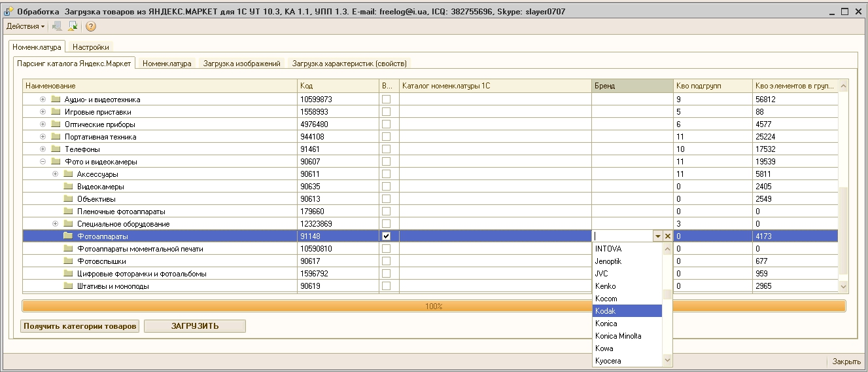
Task: Open the Действия menu
Action: coord(25,26)
